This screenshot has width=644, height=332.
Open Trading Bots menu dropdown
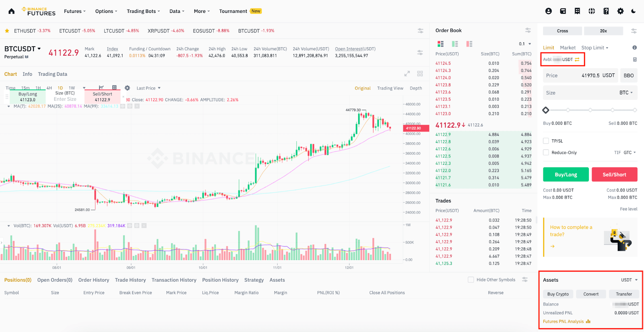pyautogui.click(x=143, y=11)
